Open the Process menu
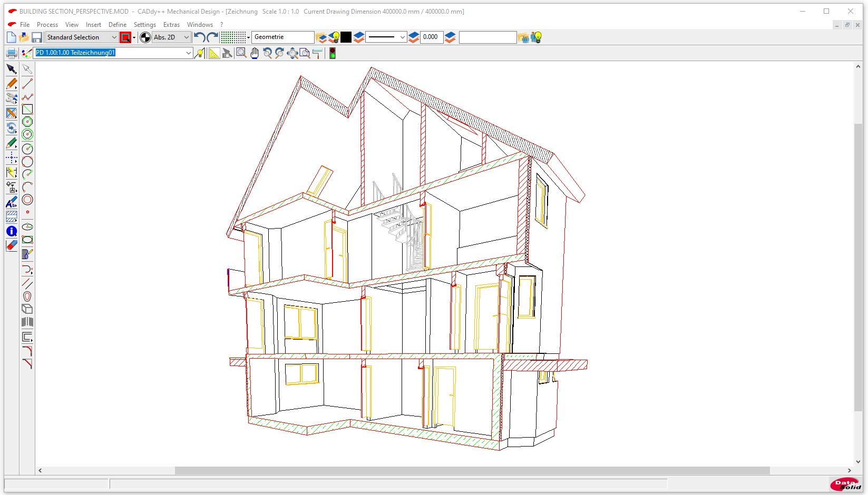The image size is (868, 495). (47, 25)
